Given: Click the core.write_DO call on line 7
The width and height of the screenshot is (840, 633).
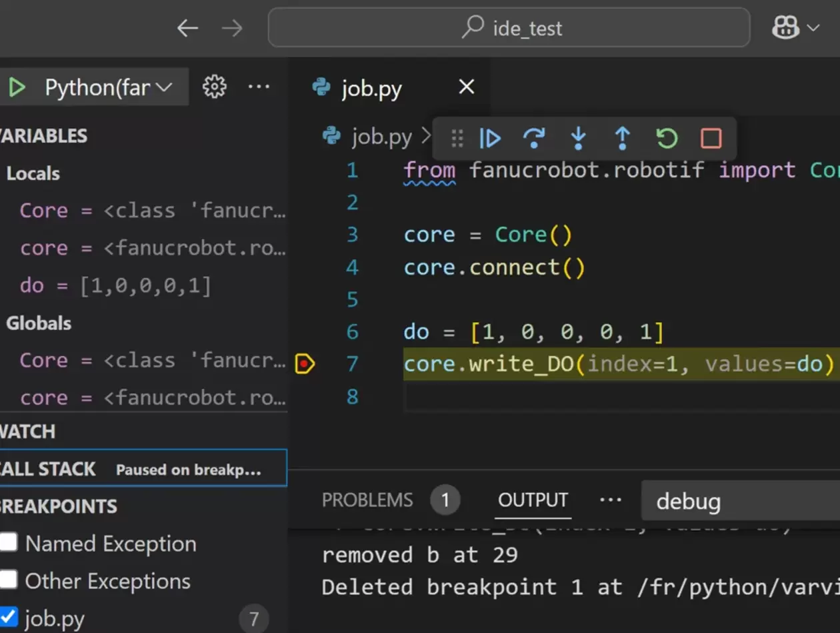Looking at the screenshot, I should (619, 364).
